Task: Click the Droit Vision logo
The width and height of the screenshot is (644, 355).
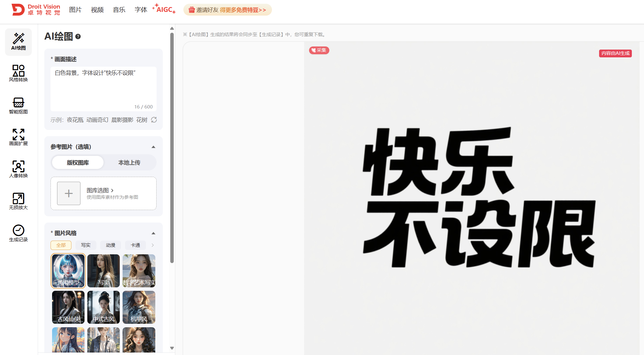Action: (x=36, y=10)
